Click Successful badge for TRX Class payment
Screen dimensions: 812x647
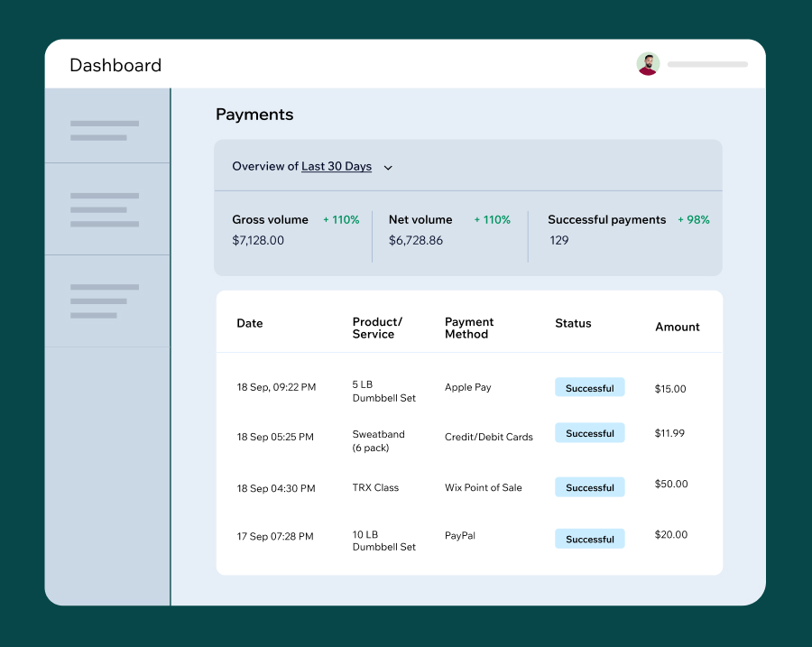pyautogui.click(x=590, y=487)
